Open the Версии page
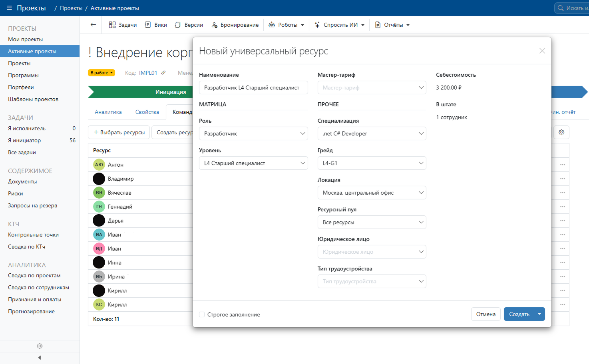This screenshot has width=589, height=364. 189,25
